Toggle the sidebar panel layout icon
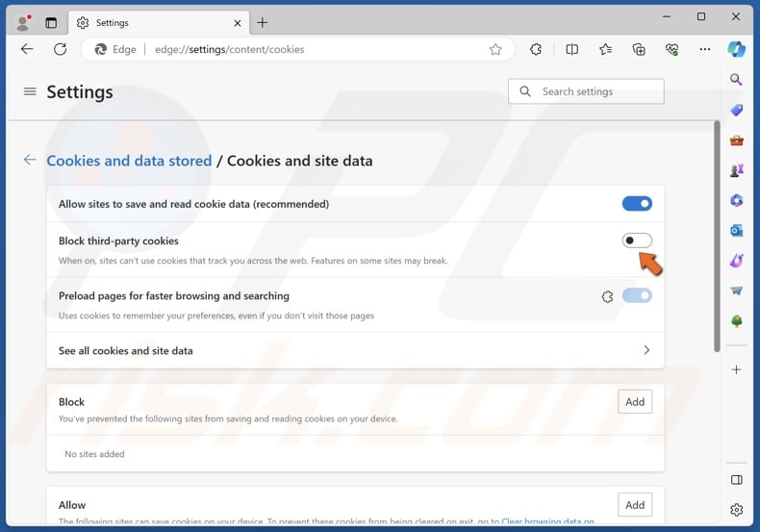This screenshot has height=532, width=760. (x=736, y=480)
